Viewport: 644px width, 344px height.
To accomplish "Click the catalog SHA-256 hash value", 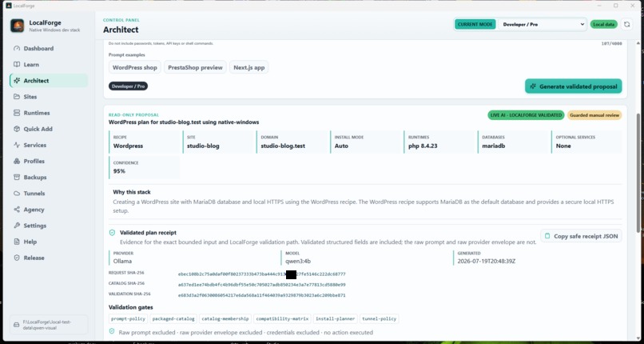I will click(x=261, y=285).
